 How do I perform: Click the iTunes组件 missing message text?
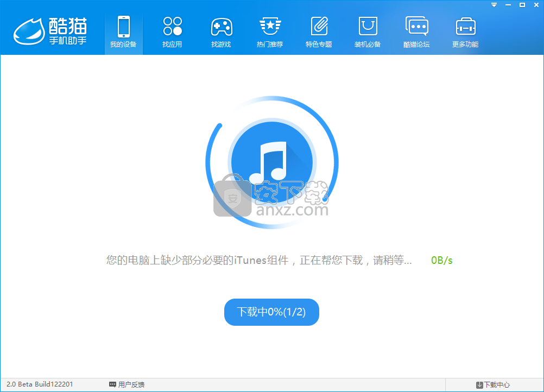pyautogui.click(x=259, y=260)
